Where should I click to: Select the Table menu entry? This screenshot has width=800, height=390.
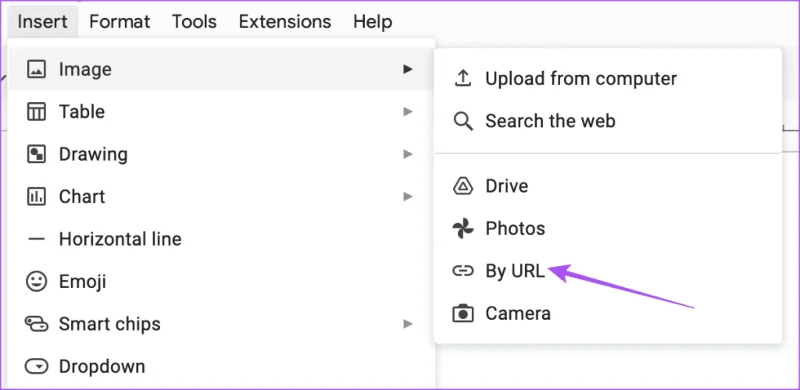pos(221,111)
